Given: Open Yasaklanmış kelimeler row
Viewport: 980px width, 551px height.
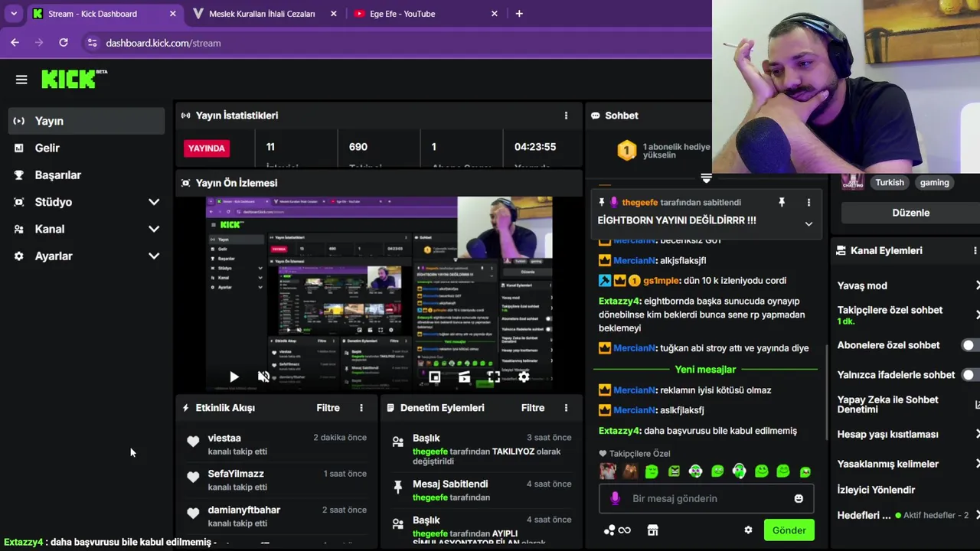Looking at the screenshot, I should [908, 464].
